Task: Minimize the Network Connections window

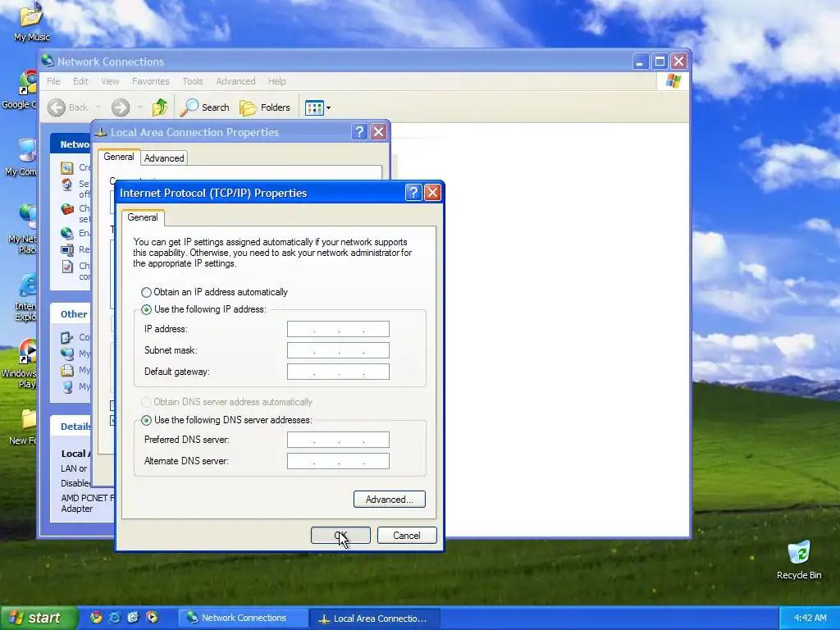Action: click(640, 62)
